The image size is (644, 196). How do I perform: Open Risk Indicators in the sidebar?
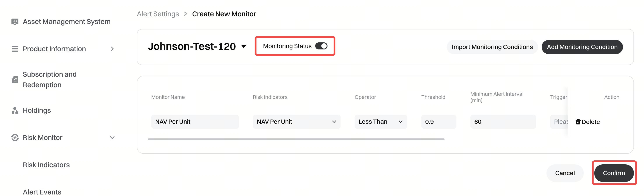pos(46,165)
